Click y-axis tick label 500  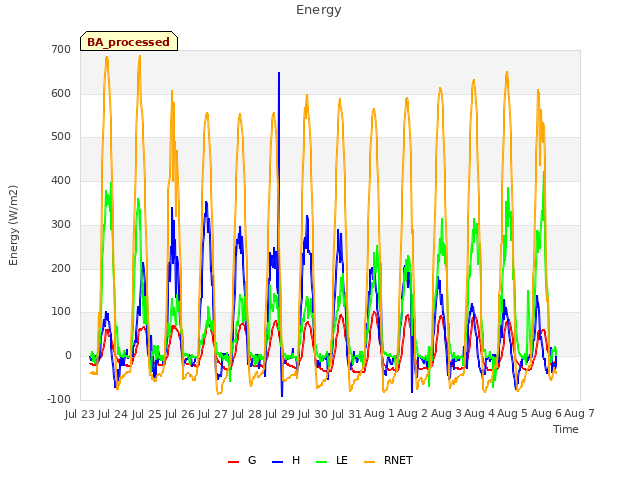click(x=61, y=137)
